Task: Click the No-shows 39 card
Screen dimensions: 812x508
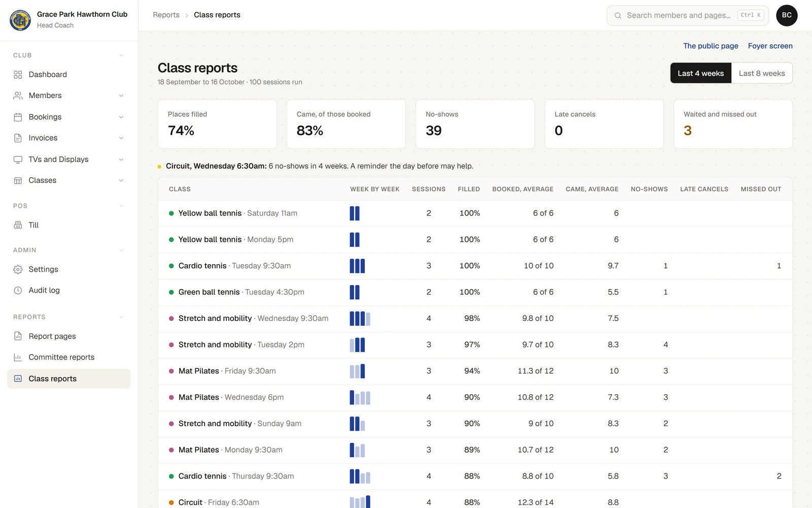Action: pos(475,124)
